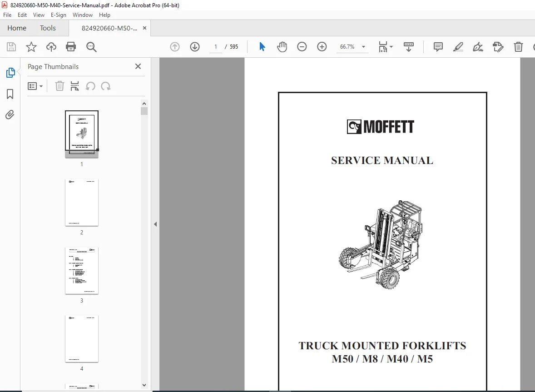Open the View menu
The image size is (535, 392).
click(39, 15)
